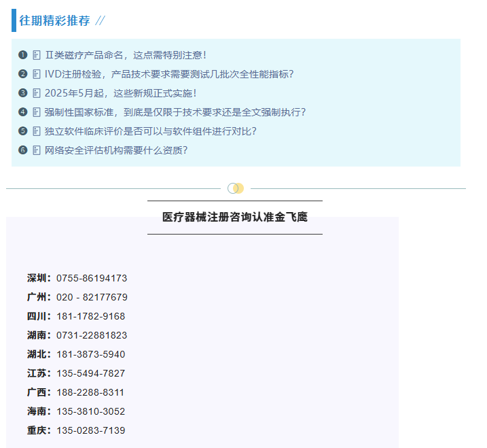This screenshot has width=487, height=448.
Task: Click Guangzhou phone number 020 - 82177679
Action: click(92, 297)
